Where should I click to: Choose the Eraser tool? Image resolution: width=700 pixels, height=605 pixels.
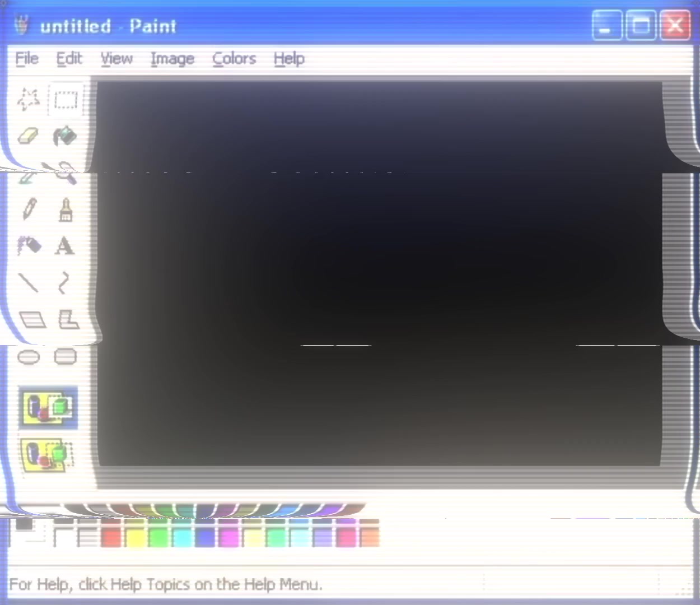coord(29,136)
